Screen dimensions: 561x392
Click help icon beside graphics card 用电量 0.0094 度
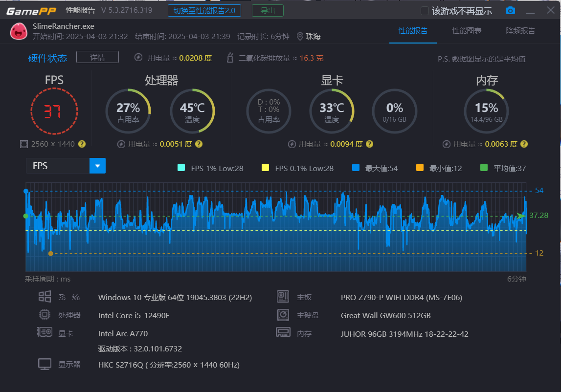coord(370,144)
